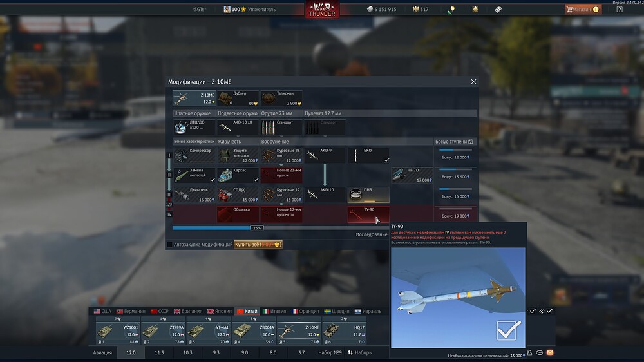Select the Компрессор modification

coord(194,156)
